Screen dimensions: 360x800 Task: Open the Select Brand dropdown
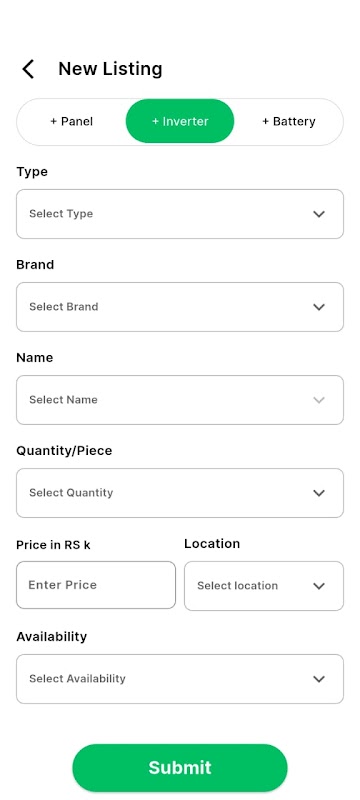point(180,307)
